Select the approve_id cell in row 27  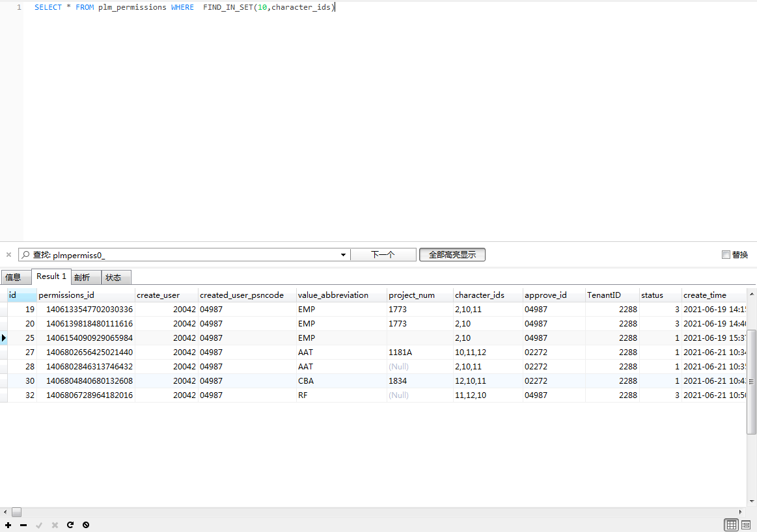click(x=554, y=352)
